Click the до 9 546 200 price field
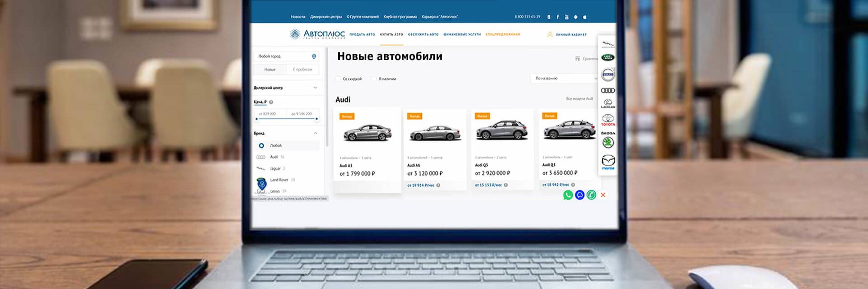Viewport: 868px width, 289px height. click(302, 114)
